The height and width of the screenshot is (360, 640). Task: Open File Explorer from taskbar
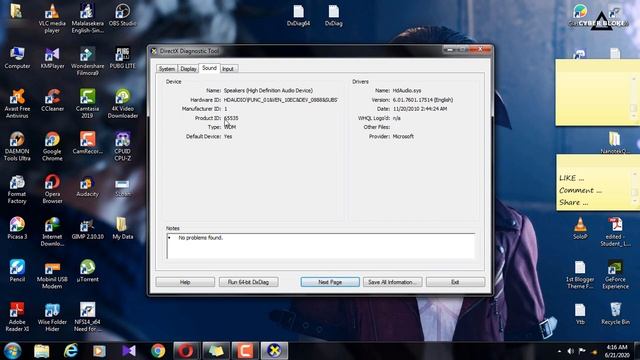(42, 351)
